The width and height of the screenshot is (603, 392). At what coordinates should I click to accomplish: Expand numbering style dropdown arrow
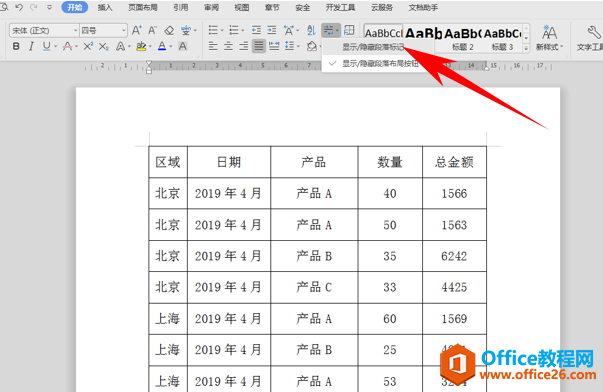tap(243, 31)
